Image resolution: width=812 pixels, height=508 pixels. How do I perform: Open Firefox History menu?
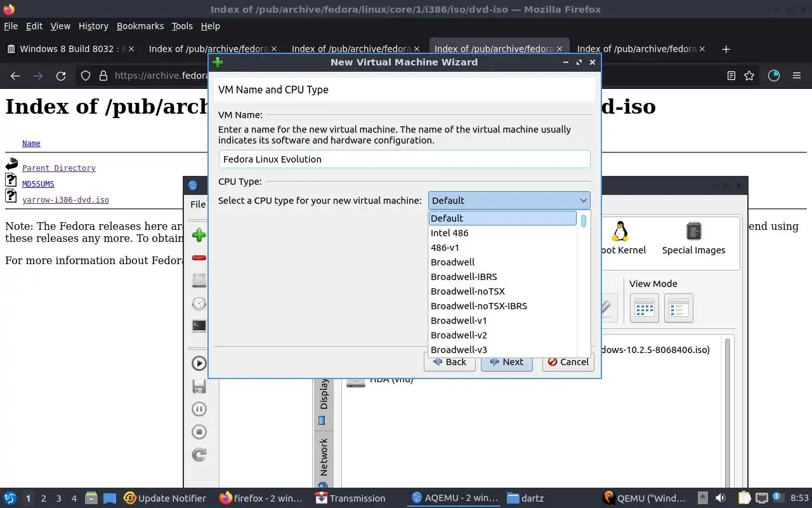coord(93,26)
